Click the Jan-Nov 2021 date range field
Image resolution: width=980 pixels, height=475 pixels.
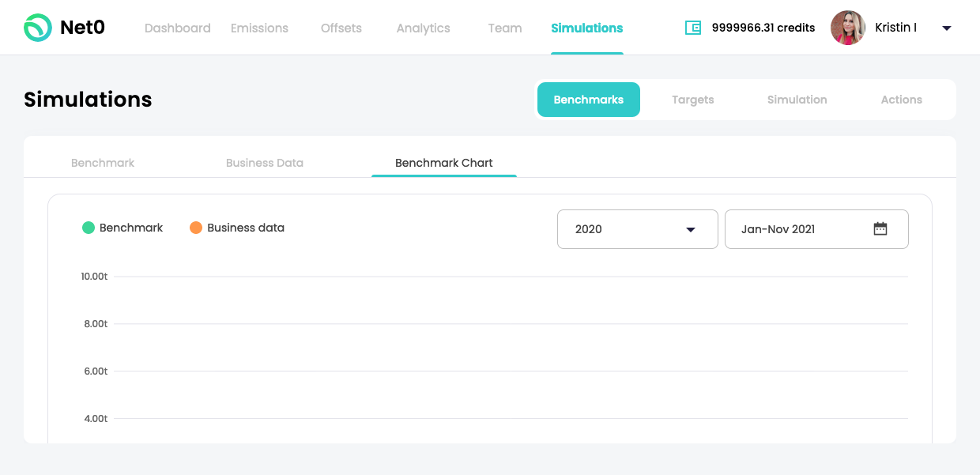click(x=816, y=229)
